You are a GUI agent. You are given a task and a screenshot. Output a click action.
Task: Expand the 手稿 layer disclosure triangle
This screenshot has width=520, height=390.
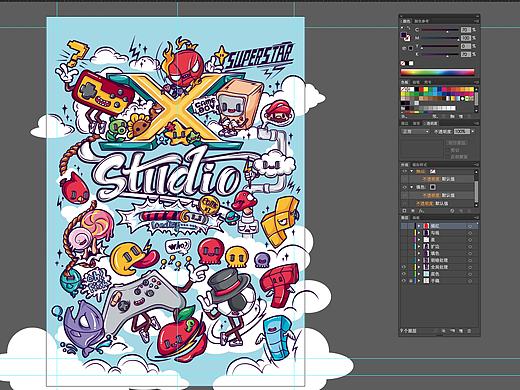click(x=419, y=281)
